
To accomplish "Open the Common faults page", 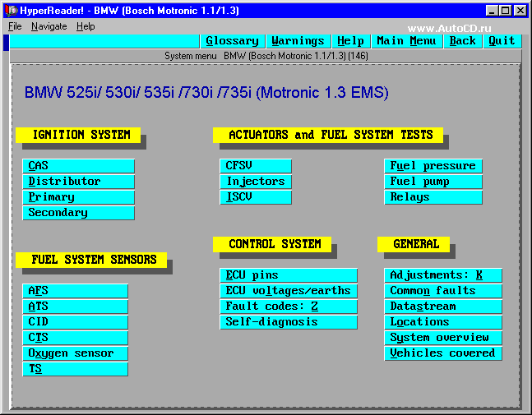I will (443, 291).
